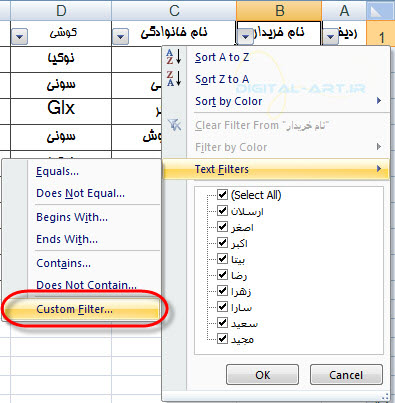Click the Sort Z to A icon
Screen dimensions: 395x403
174,79
